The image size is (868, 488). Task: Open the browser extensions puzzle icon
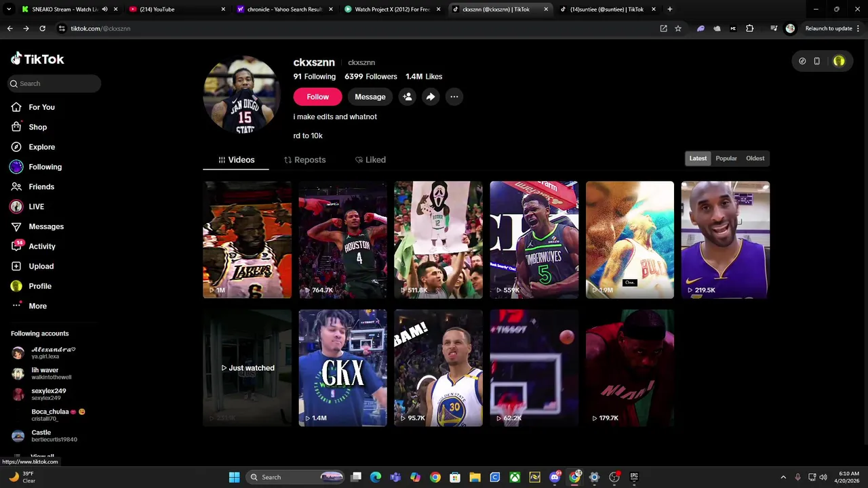point(749,28)
